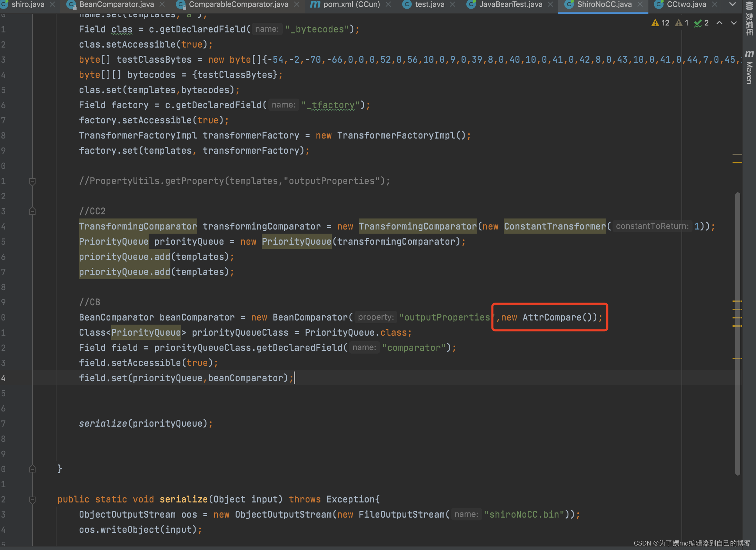The height and width of the screenshot is (550, 756).
Task: Close the test.java tab
Action: [452, 4]
